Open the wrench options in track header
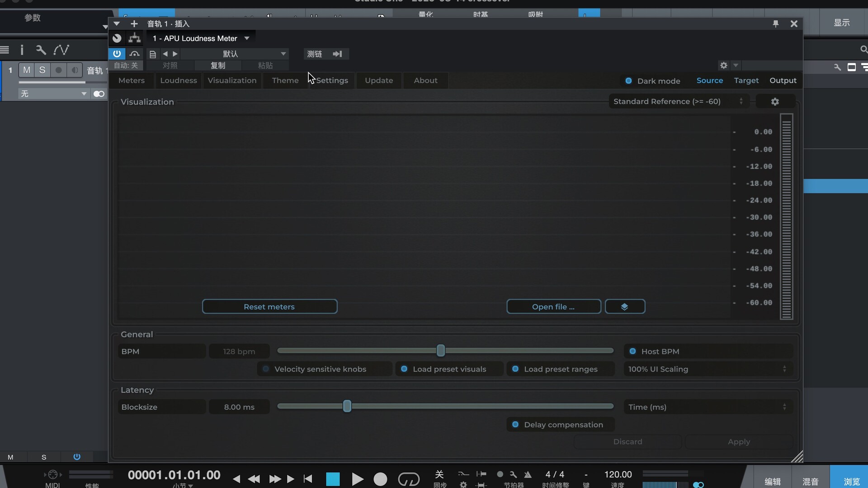 41,50
